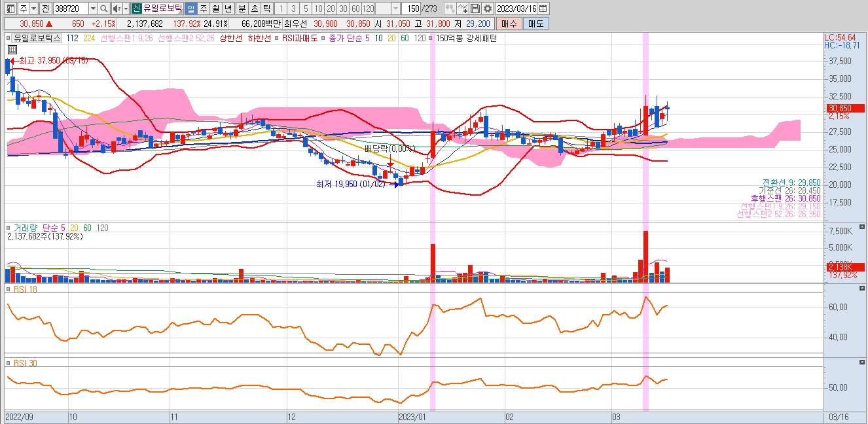Click RSI 30 panel corner icon
868x424 pixels.
point(862,362)
